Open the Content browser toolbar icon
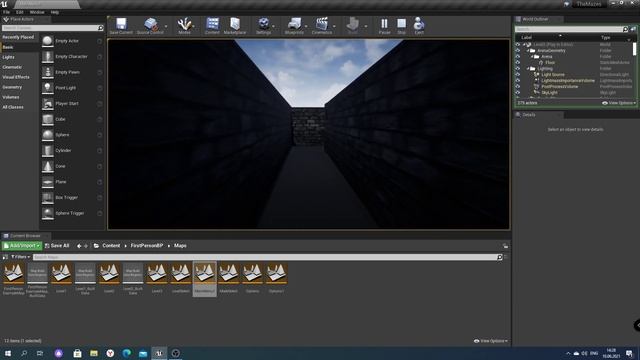The width and height of the screenshot is (640, 360). pyautogui.click(x=212, y=25)
